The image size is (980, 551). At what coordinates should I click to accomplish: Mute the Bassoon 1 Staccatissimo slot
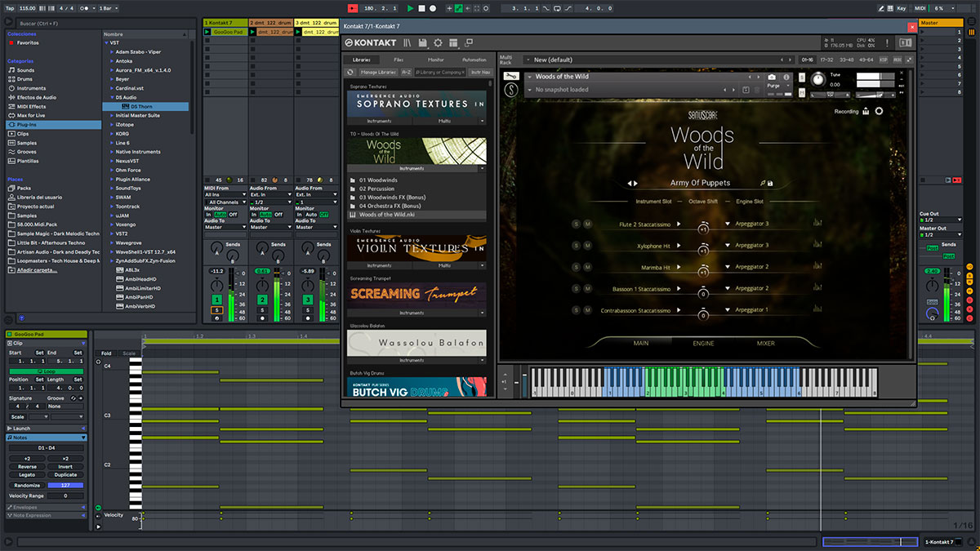[586, 288]
